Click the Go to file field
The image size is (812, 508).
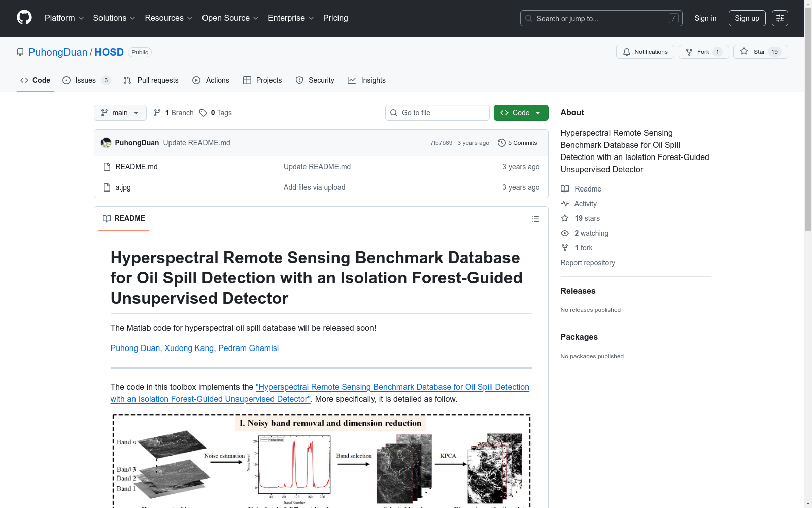click(437, 113)
